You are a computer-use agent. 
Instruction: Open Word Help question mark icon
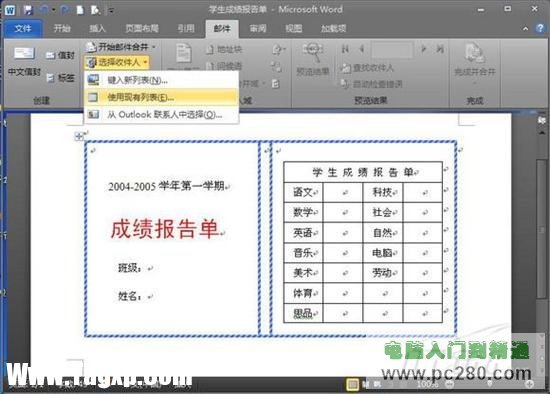[540, 28]
